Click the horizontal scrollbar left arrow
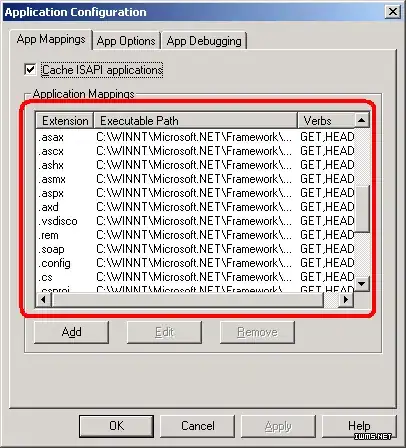406x448 pixels. point(43,300)
